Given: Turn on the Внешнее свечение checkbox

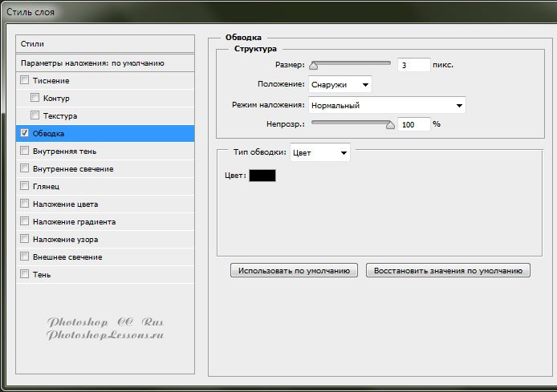Looking at the screenshot, I should click(24, 257).
